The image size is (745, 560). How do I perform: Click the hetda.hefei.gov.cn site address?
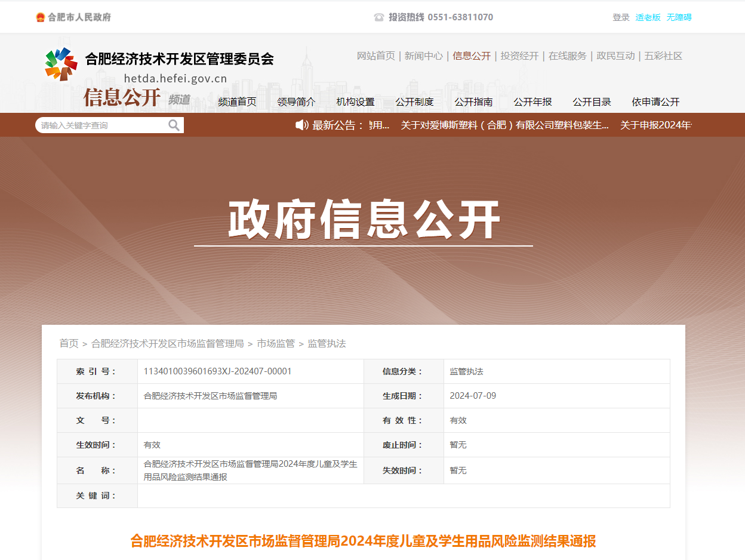tap(176, 78)
